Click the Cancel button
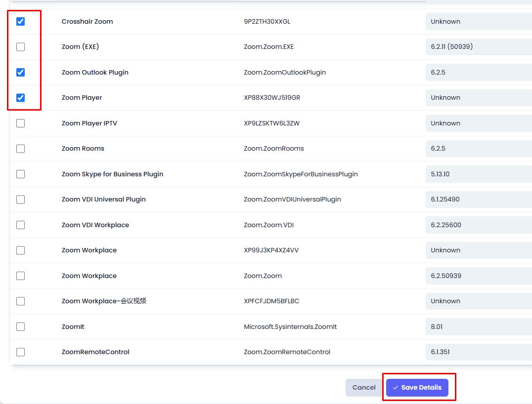 coord(364,387)
